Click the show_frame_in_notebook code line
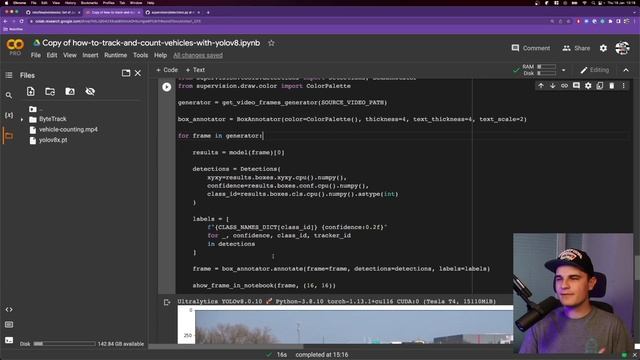Image resolution: width=640 pixels, height=360 pixels. pyautogui.click(x=264, y=285)
